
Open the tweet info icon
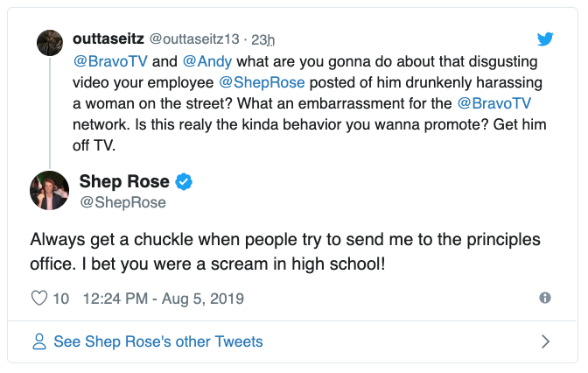click(545, 298)
